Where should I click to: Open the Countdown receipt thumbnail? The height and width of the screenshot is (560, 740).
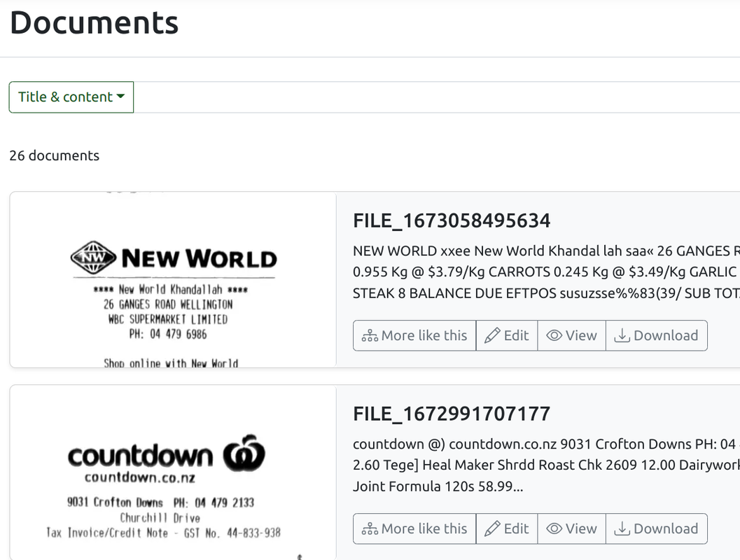pyautogui.click(x=173, y=472)
